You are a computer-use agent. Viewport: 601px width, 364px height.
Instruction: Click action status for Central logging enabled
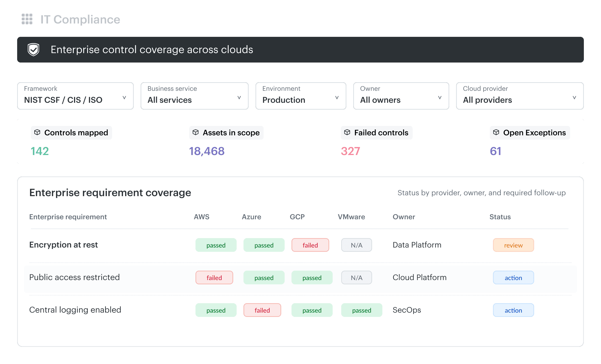pos(514,310)
